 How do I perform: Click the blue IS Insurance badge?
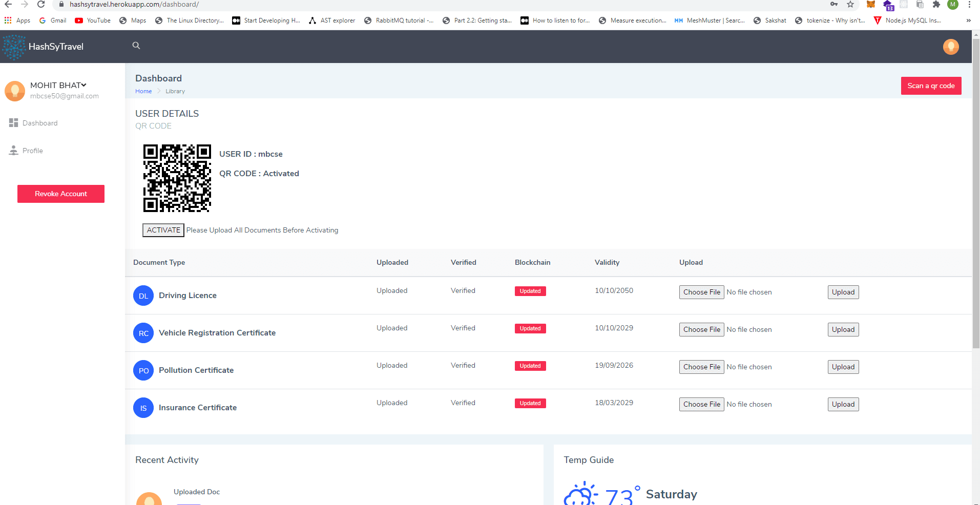click(143, 408)
